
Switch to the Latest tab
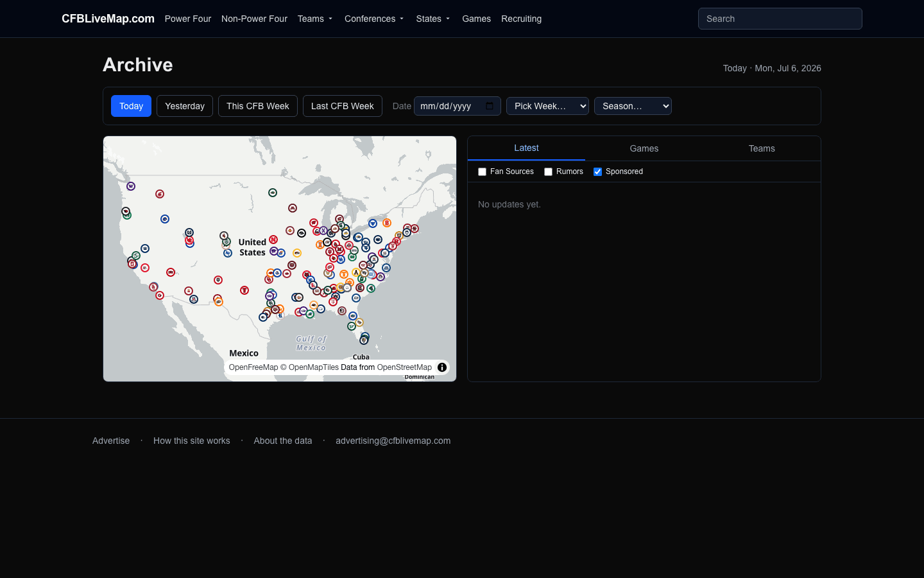[526, 148]
